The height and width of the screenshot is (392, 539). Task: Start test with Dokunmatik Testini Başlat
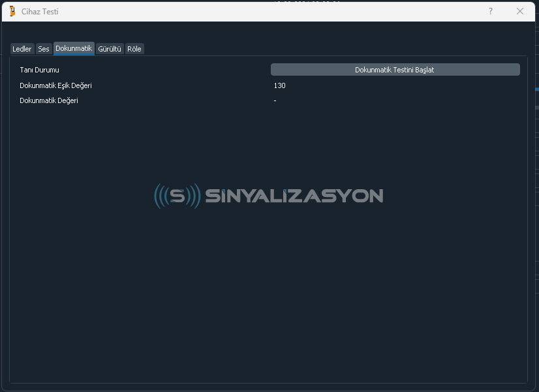395,70
